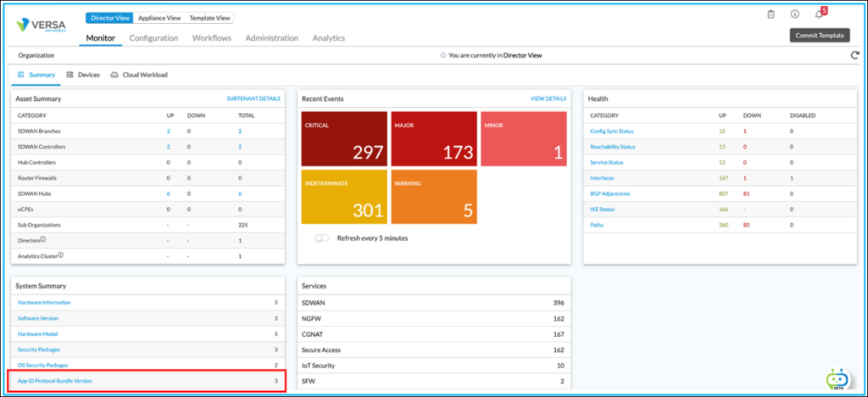The image size is (868, 397).
Task: Click the SFW row in Services
Action: click(x=433, y=381)
